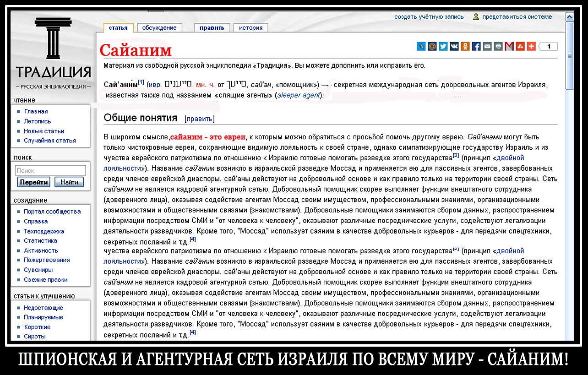Send the article by email envelope icon
588x375 pixels.
[x=487, y=46]
